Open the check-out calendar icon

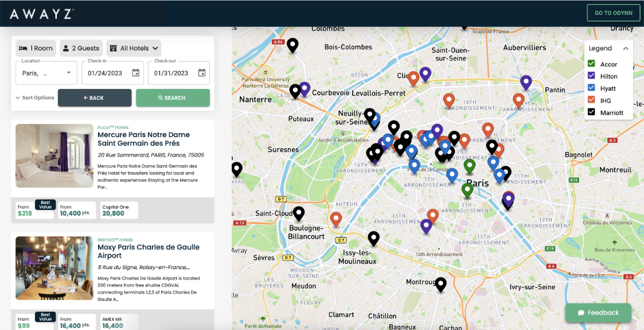[202, 73]
